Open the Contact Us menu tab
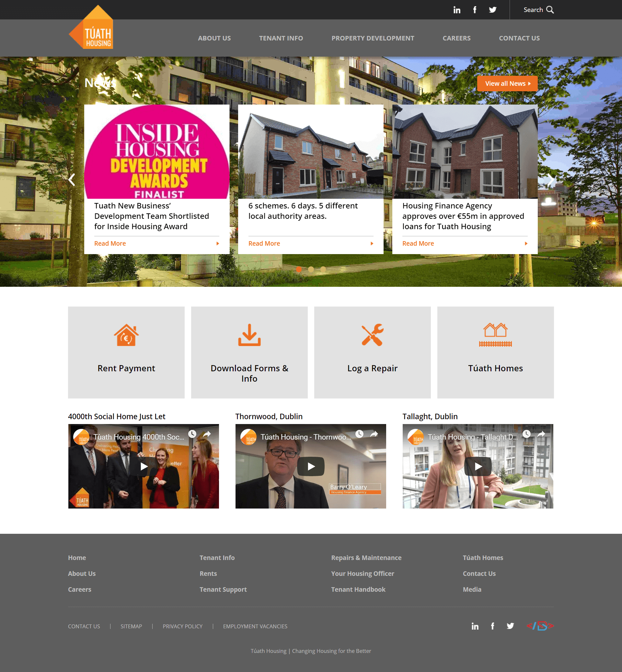Image resolution: width=622 pixels, height=672 pixels. pyautogui.click(x=518, y=38)
